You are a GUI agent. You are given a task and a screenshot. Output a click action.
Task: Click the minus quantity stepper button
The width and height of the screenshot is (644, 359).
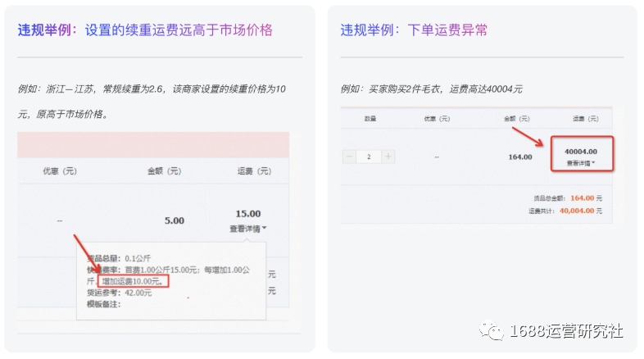350,157
